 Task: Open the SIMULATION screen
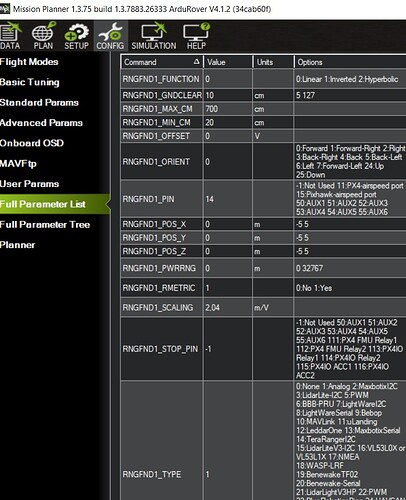(x=154, y=36)
